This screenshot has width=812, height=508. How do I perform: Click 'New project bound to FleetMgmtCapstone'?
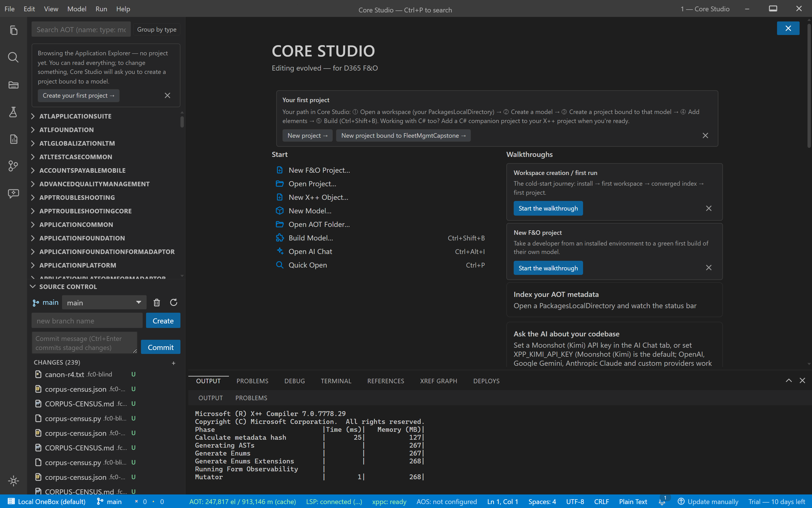[x=403, y=135]
